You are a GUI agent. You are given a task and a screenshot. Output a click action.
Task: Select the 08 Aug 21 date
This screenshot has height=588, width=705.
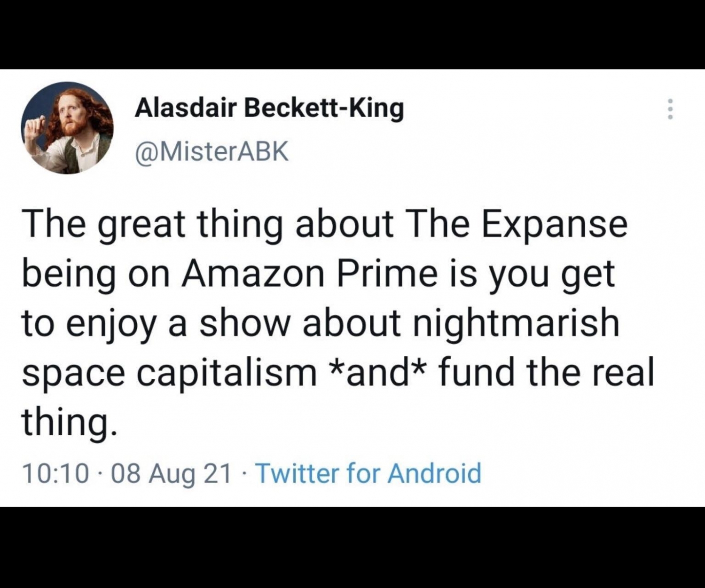coord(172,473)
